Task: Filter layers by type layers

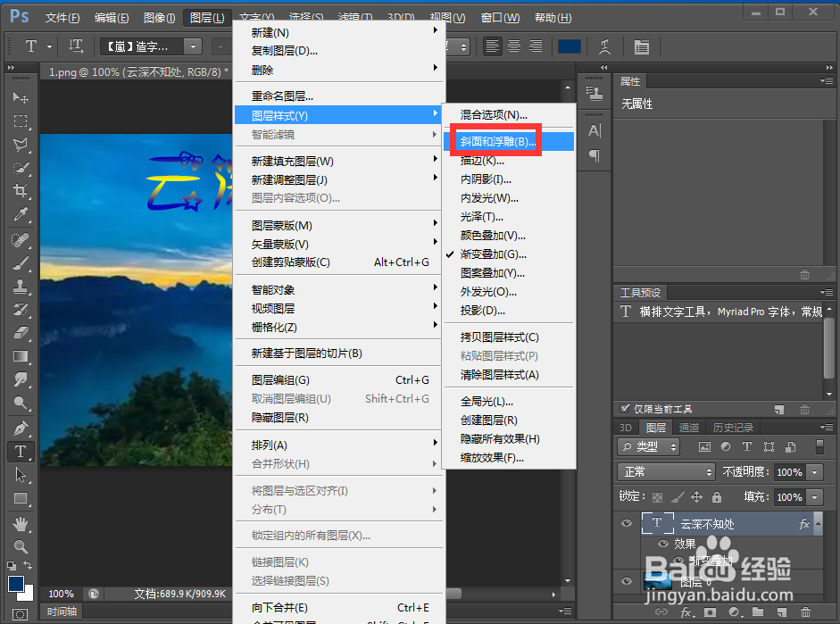Action: pos(747,446)
